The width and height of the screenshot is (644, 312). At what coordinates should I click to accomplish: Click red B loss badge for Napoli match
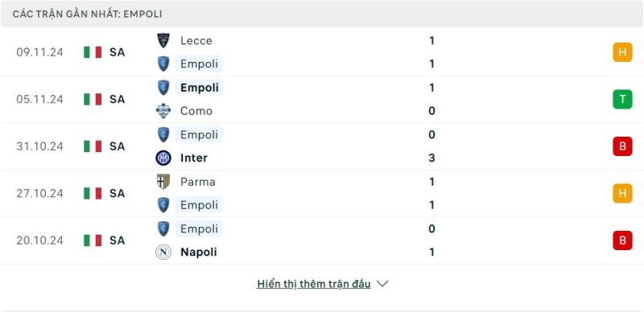622,240
